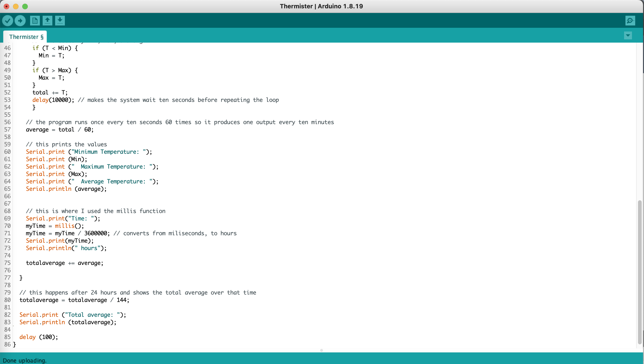The height and width of the screenshot is (364, 644).
Task: Click line 57 average calculation code
Action: point(60,129)
